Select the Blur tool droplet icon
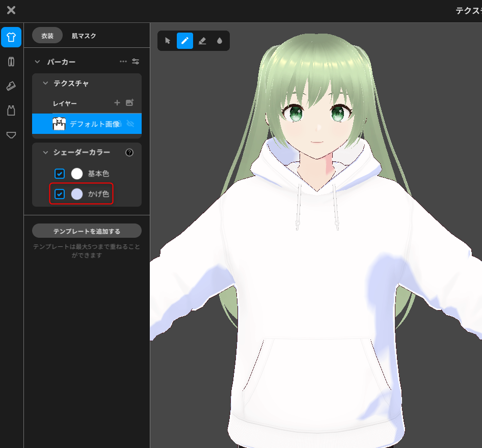 tap(220, 41)
